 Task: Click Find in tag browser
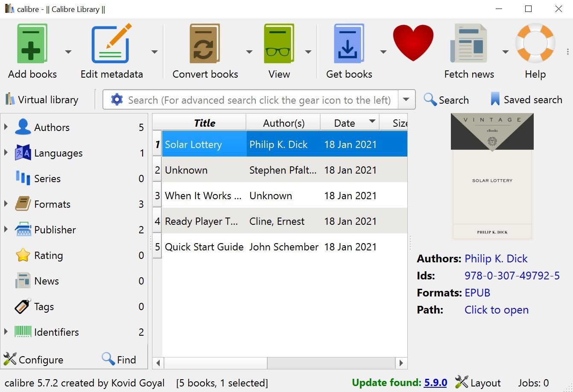pos(119,360)
